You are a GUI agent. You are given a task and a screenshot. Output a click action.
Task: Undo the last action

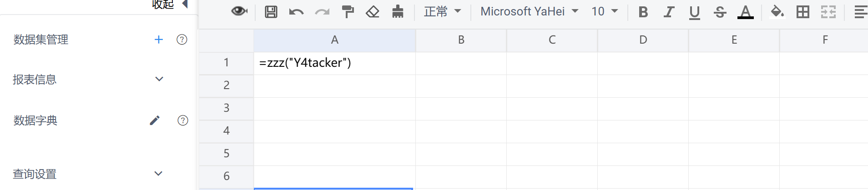[296, 12]
